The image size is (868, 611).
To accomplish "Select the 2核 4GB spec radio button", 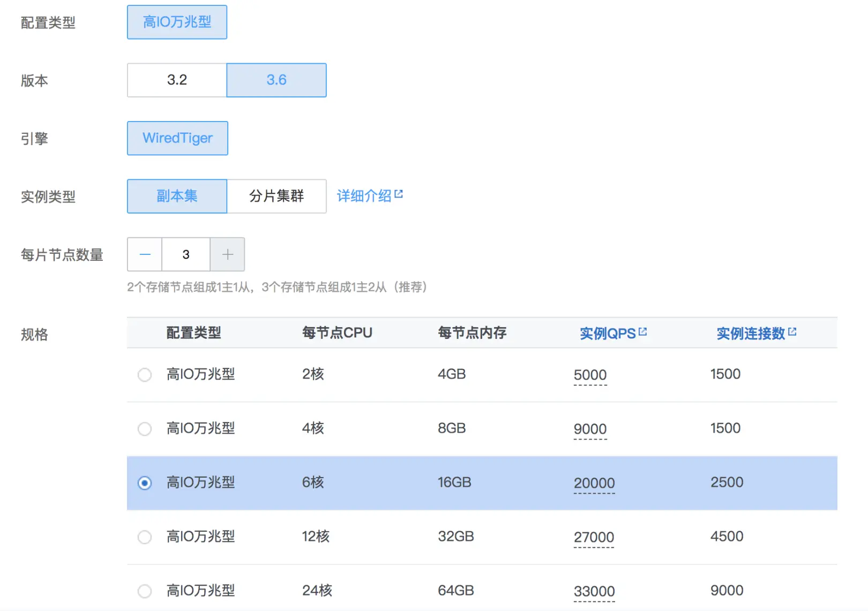I will [145, 375].
